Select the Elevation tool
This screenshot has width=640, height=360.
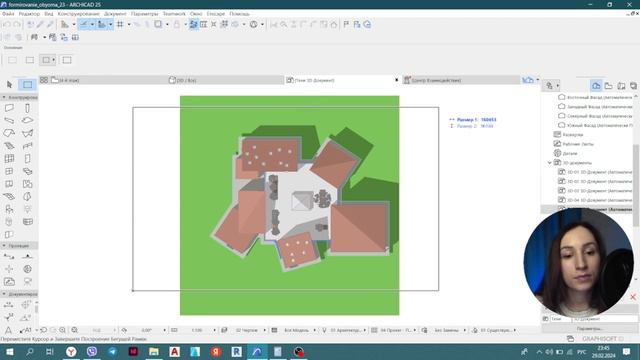coord(27,256)
